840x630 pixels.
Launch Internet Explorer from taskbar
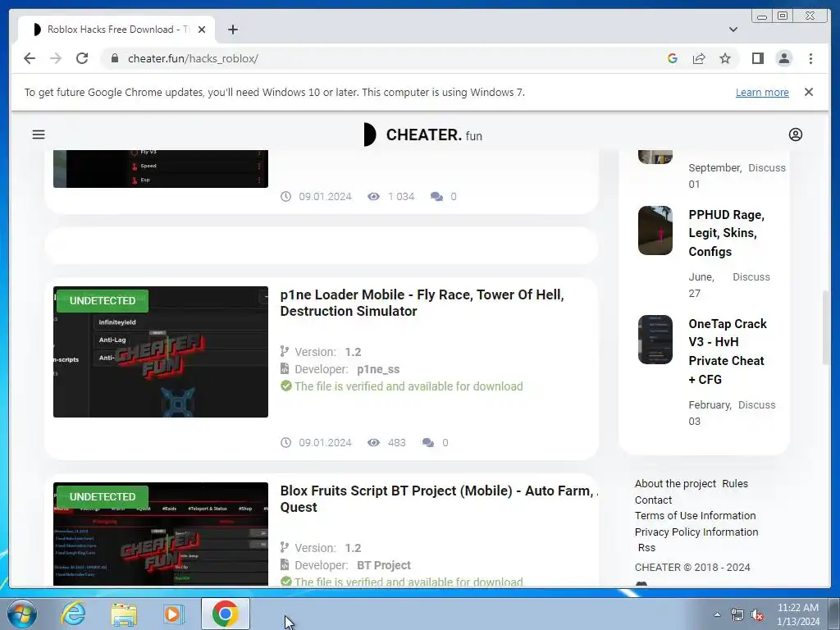73,614
